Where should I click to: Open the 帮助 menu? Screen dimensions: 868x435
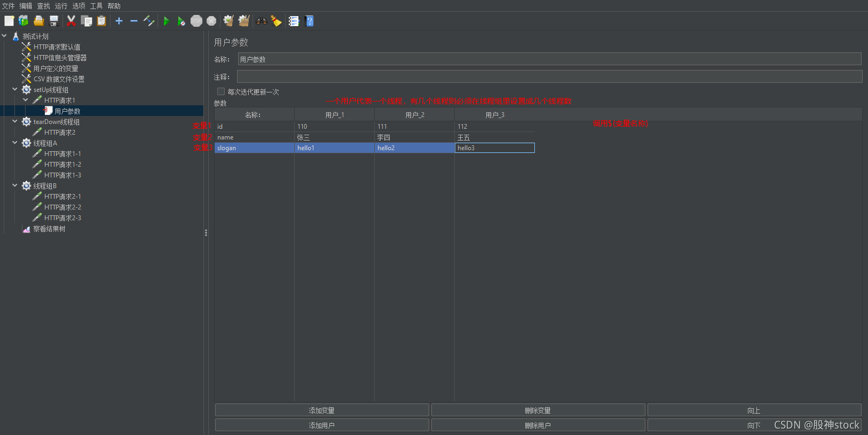114,6
